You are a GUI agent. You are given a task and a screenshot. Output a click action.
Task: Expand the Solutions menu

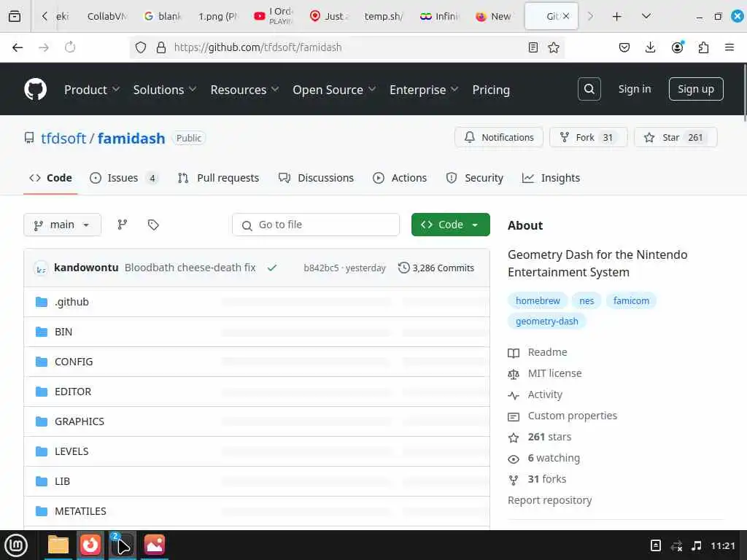164,90
